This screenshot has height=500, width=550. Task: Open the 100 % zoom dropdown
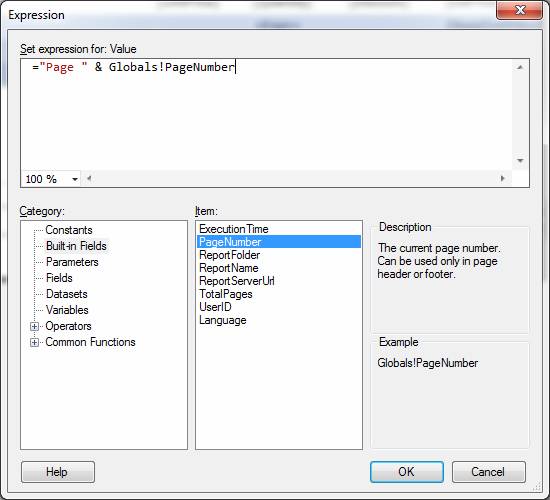point(75,179)
